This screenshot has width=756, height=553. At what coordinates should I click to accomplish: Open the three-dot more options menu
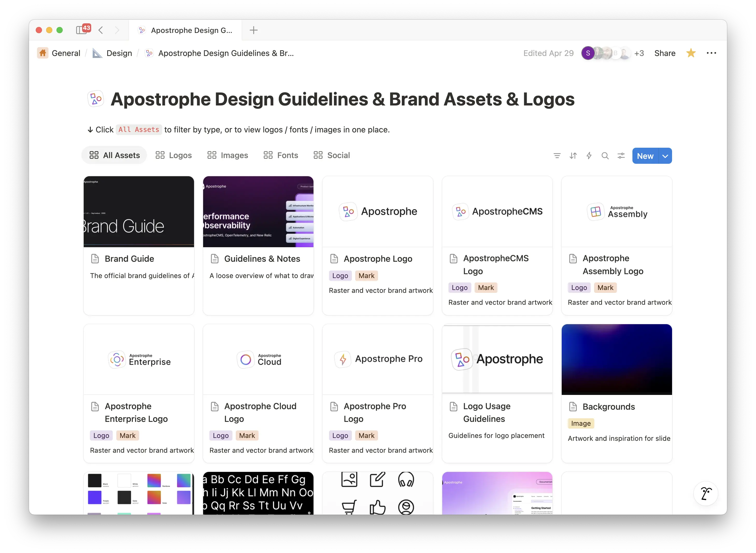click(711, 53)
